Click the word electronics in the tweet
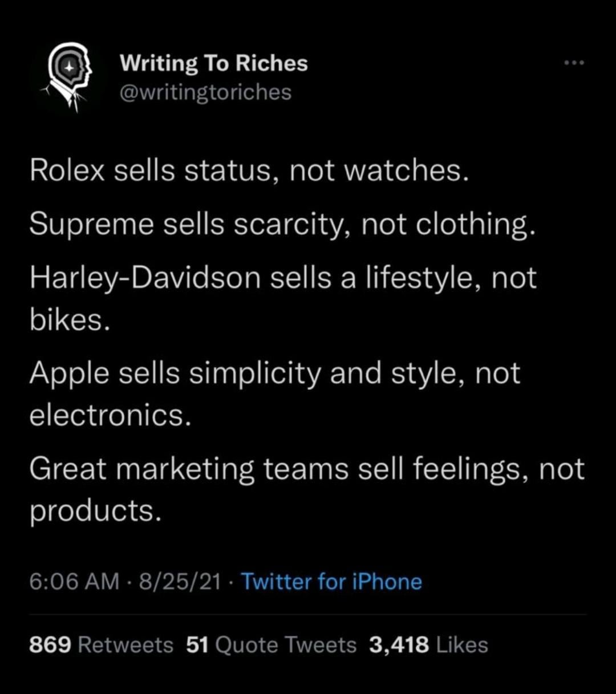 coord(107,416)
